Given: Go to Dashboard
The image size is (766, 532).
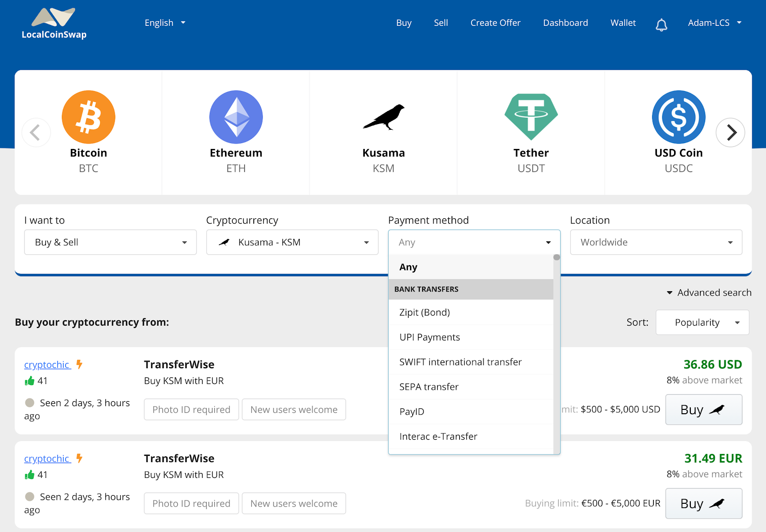Looking at the screenshot, I should coord(565,23).
